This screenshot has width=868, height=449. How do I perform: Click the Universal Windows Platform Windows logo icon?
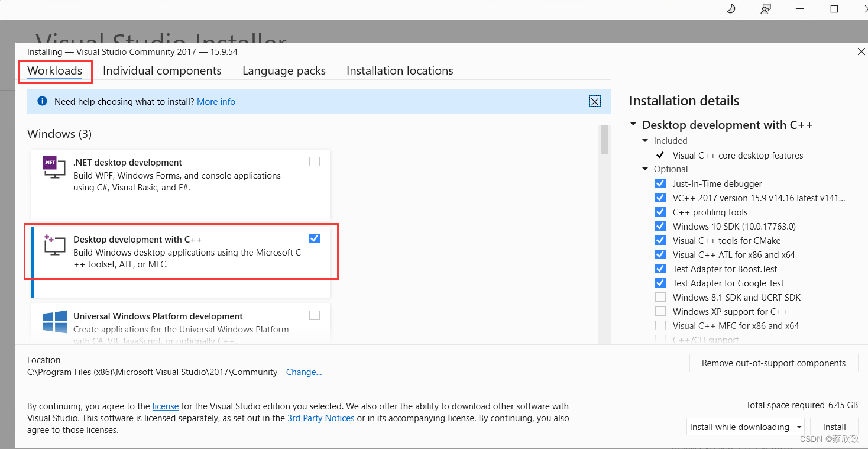point(54,322)
